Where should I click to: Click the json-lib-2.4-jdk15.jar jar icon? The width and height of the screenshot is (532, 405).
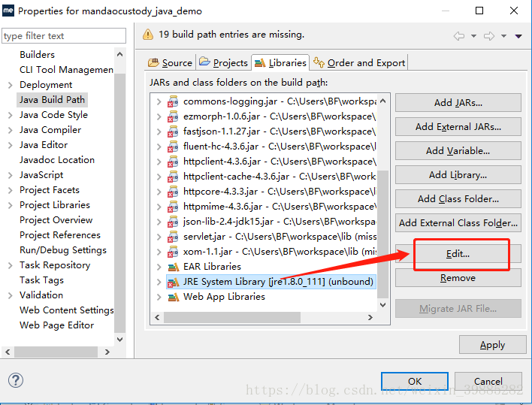point(173,222)
